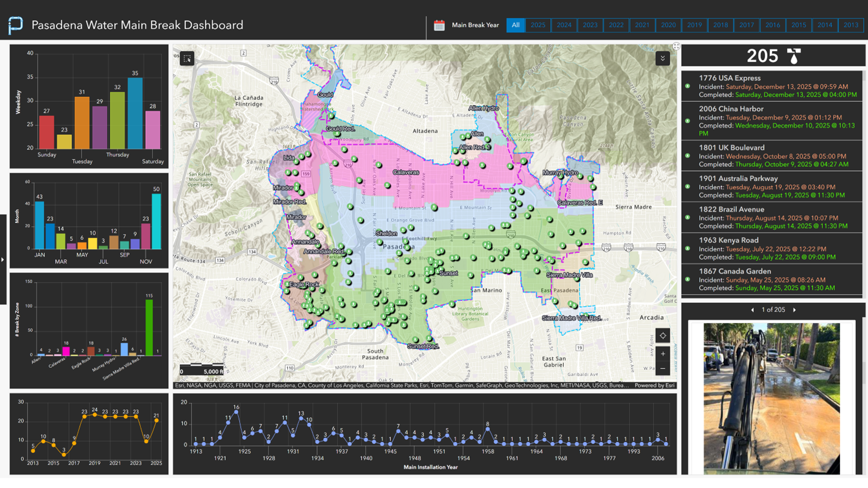Click the water main break indicator icon
868x488 pixels.
[x=793, y=56]
